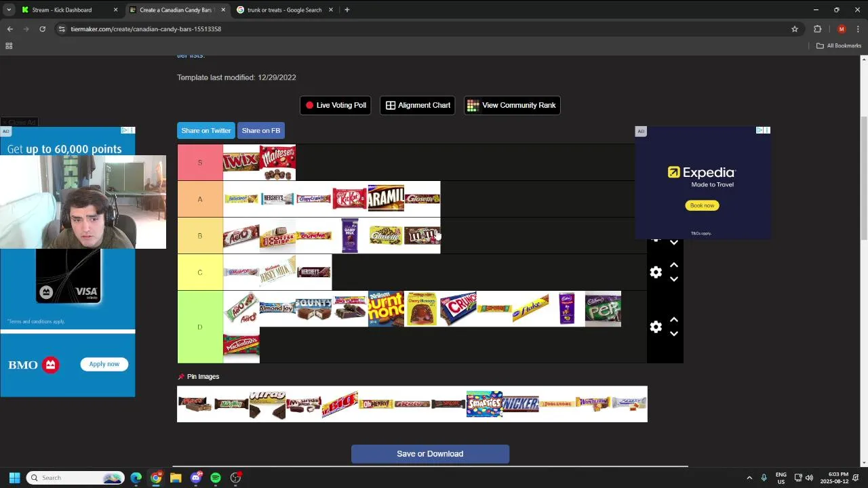Select the Dairy Milk bar in B tier

point(350,236)
